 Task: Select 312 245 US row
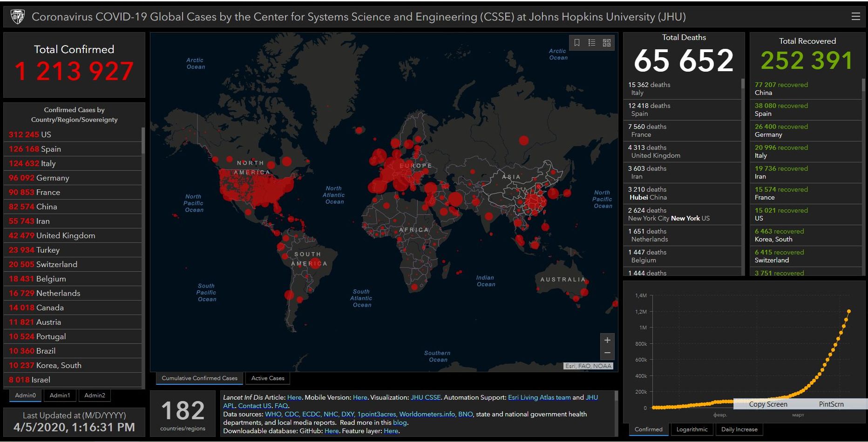tap(73, 134)
